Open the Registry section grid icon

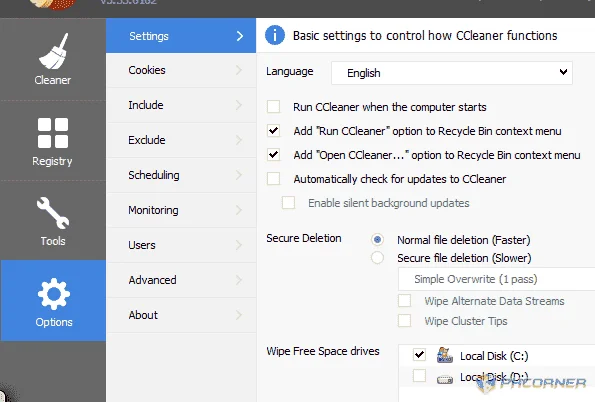[x=53, y=133]
